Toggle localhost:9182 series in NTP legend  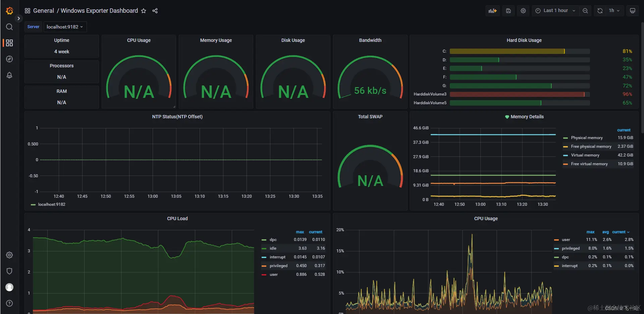(x=52, y=204)
